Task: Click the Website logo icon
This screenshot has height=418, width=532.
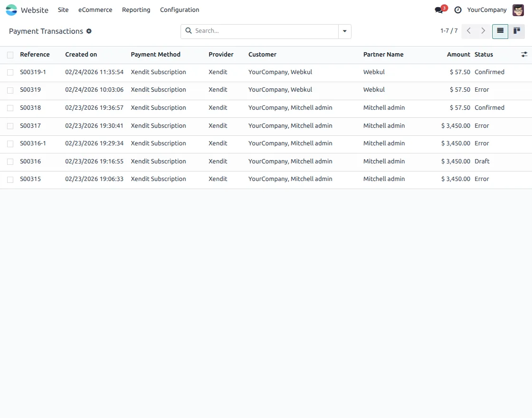Action: click(x=11, y=9)
